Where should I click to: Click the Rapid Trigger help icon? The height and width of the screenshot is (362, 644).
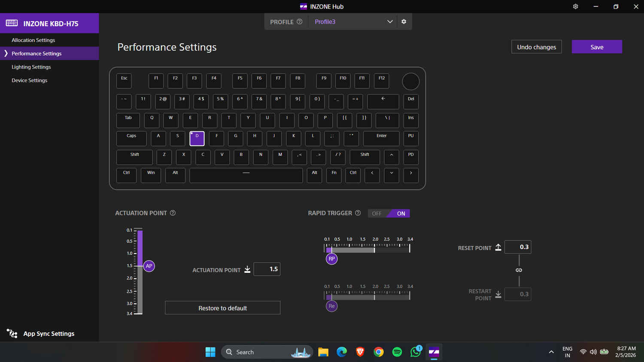coord(358,213)
